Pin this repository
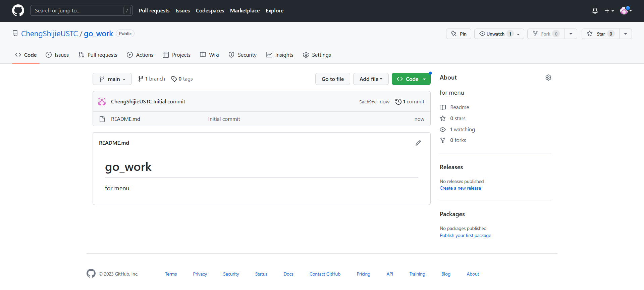644x290 pixels. [x=459, y=34]
